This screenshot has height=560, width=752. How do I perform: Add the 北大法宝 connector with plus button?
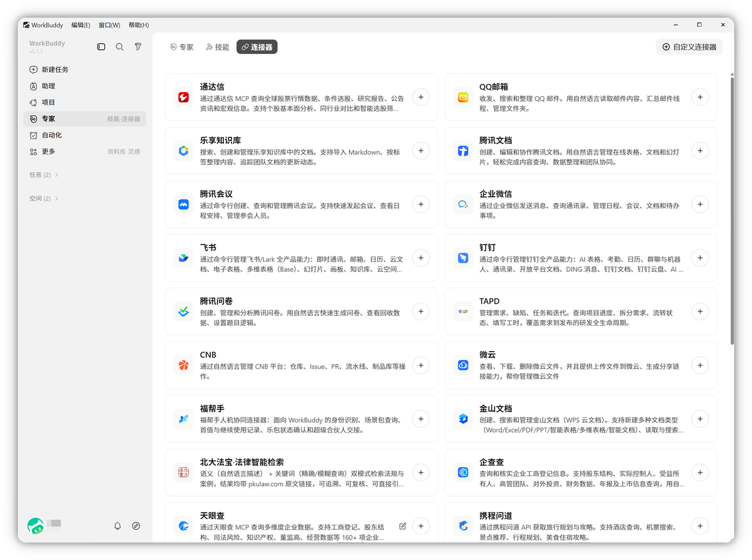[421, 473]
